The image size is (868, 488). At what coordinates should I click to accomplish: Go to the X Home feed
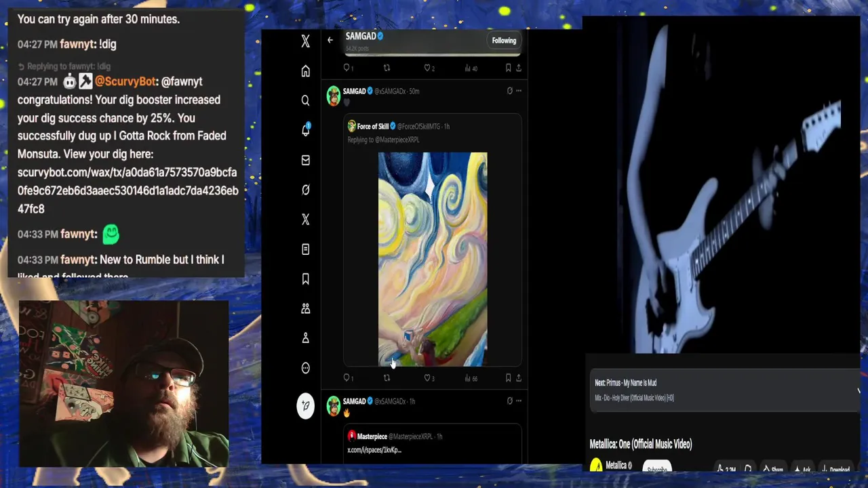click(305, 71)
